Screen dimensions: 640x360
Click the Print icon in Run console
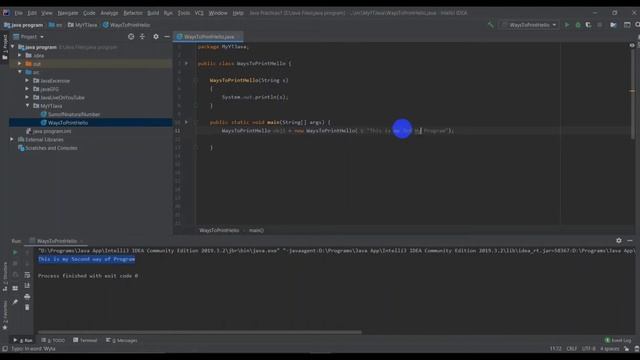pos(27,296)
